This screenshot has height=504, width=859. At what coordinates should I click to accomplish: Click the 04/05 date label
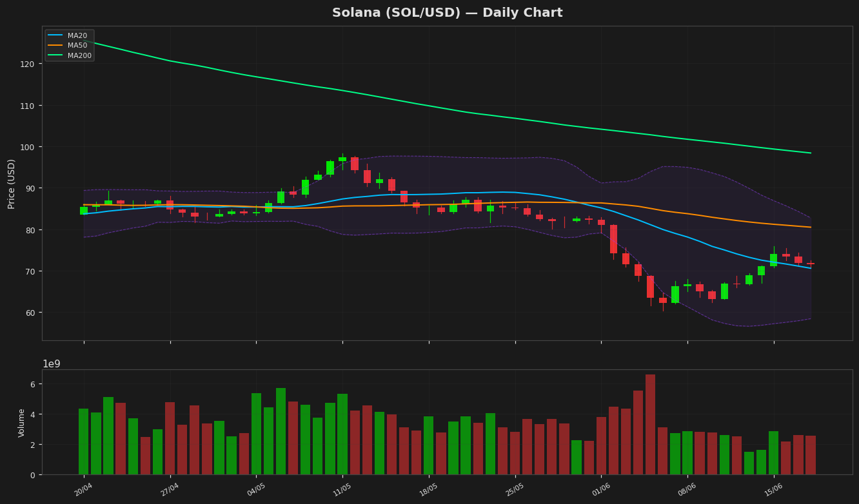(x=255, y=490)
